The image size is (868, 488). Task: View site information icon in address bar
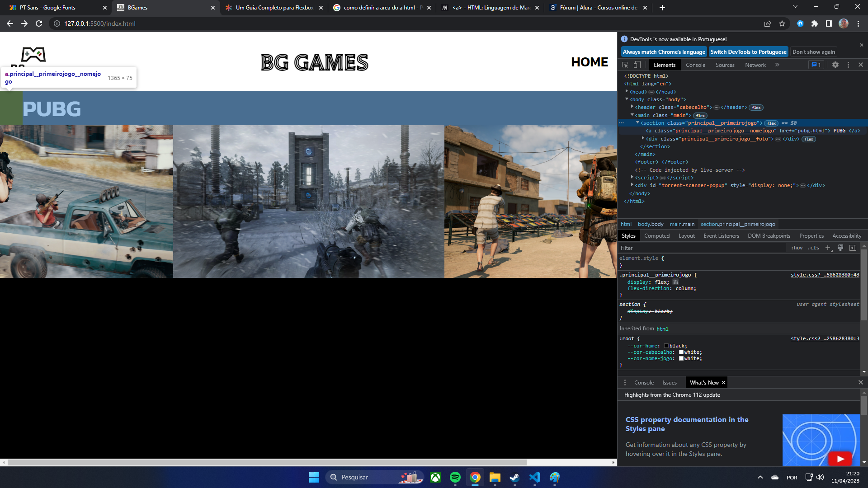point(57,23)
